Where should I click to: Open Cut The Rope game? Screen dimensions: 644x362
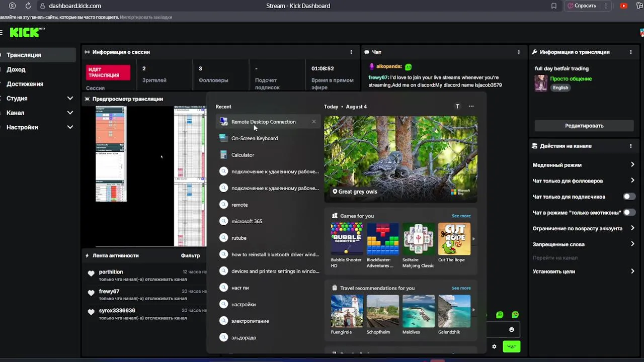(x=454, y=242)
